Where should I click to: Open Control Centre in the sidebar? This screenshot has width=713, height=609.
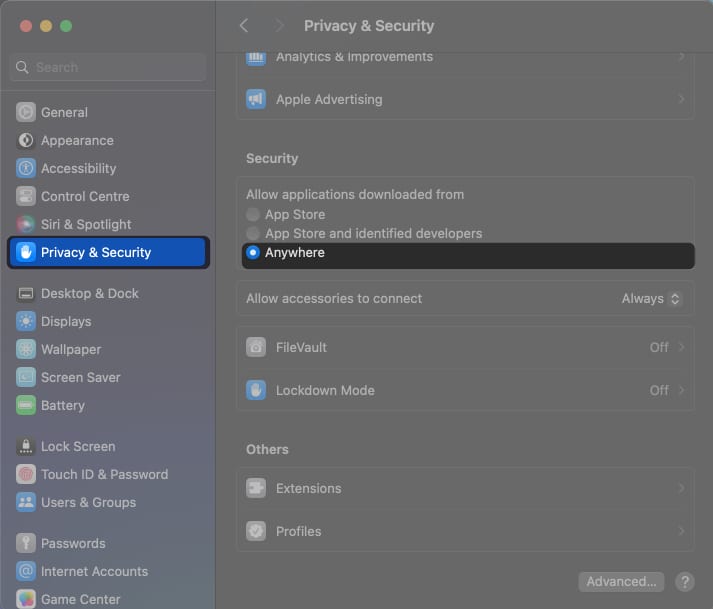click(108, 196)
